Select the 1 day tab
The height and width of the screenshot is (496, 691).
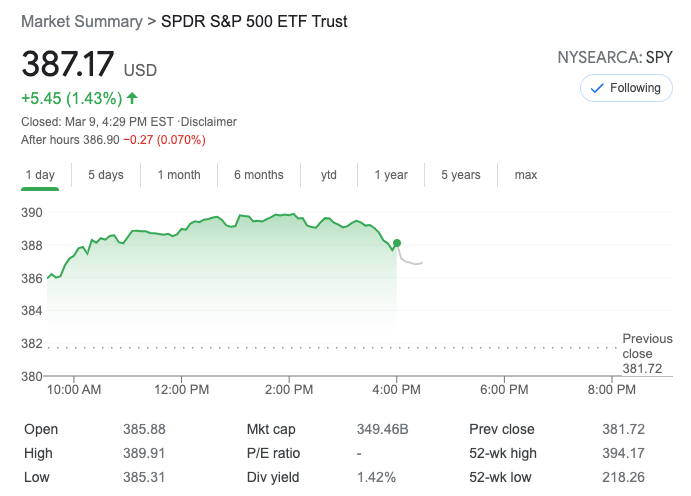click(x=39, y=175)
